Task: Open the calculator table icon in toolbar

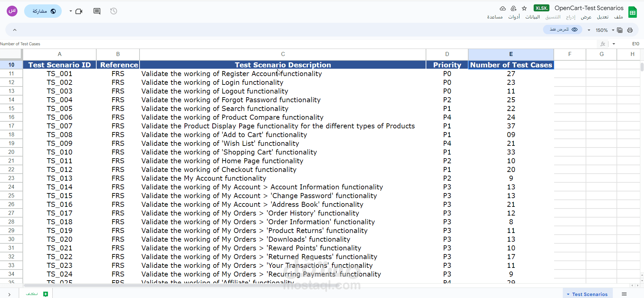Action: (x=620, y=30)
